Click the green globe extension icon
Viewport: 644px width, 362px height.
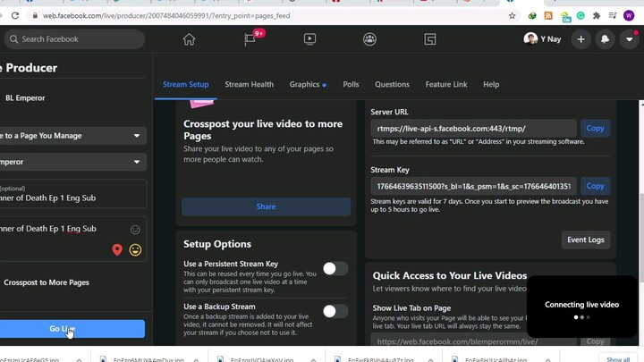532,15
